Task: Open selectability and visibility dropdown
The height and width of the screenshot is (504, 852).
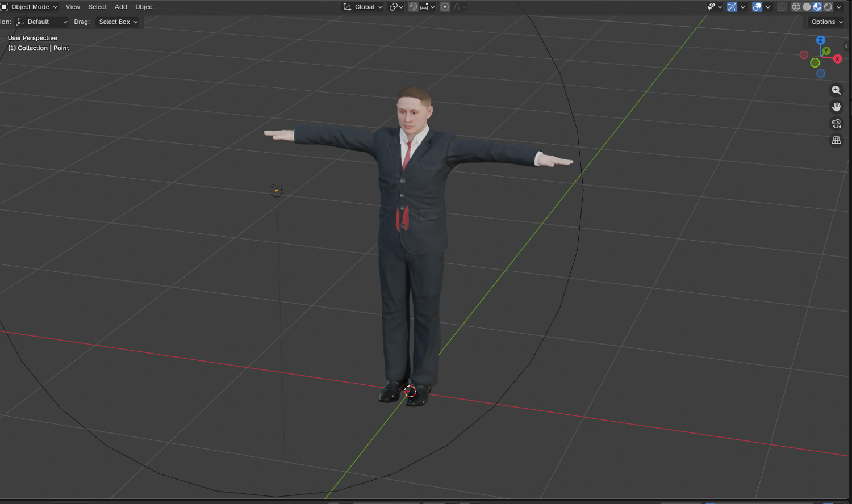Action: 715,7
